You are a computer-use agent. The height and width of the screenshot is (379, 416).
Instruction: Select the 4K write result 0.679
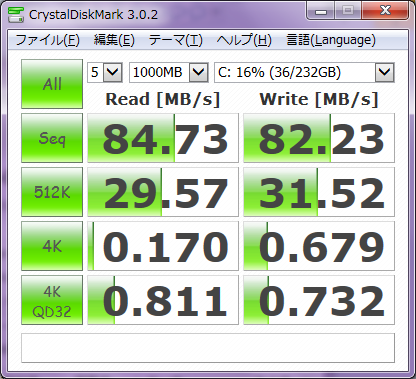319,246
